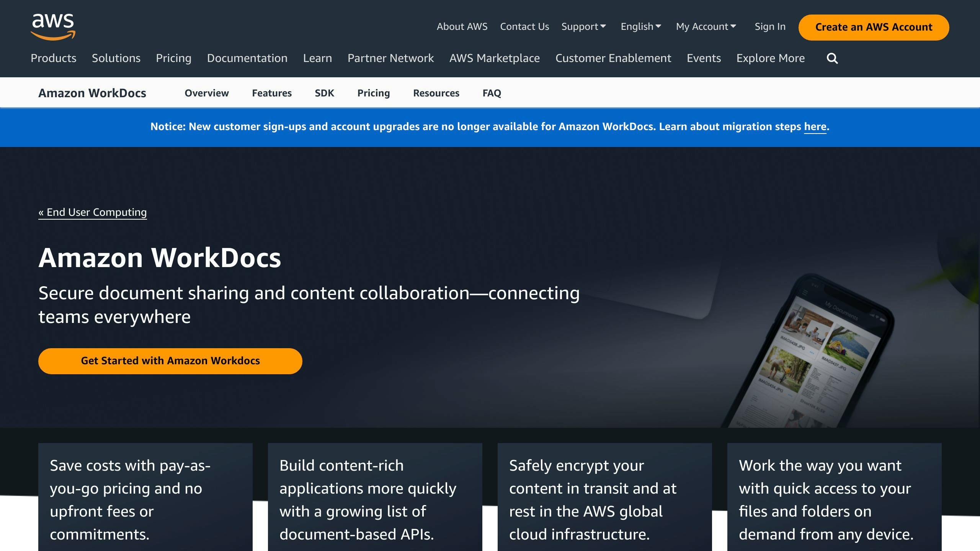The image size is (980, 551).
Task: Click the 'here' migration steps link
Action: (x=815, y=127)
